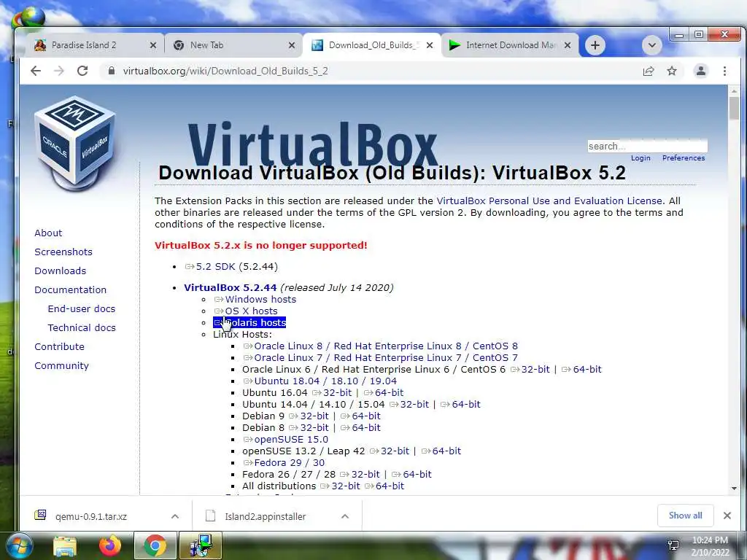Image resolution: width=747 pixels, height=560 pixels.
Task: Open Firefox from the taskbar
Action: [x=109, y=546]
